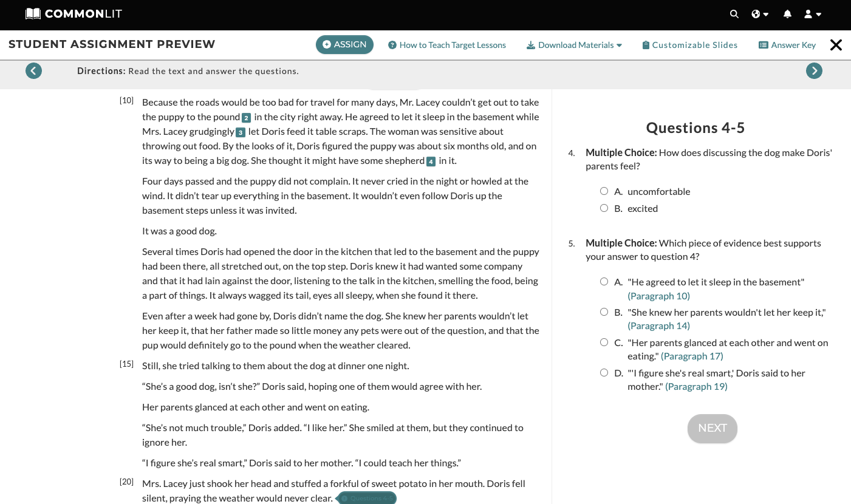Go to previous section with left arrow
This screenshot has height=504, width=851.
[x=34, y=71]
